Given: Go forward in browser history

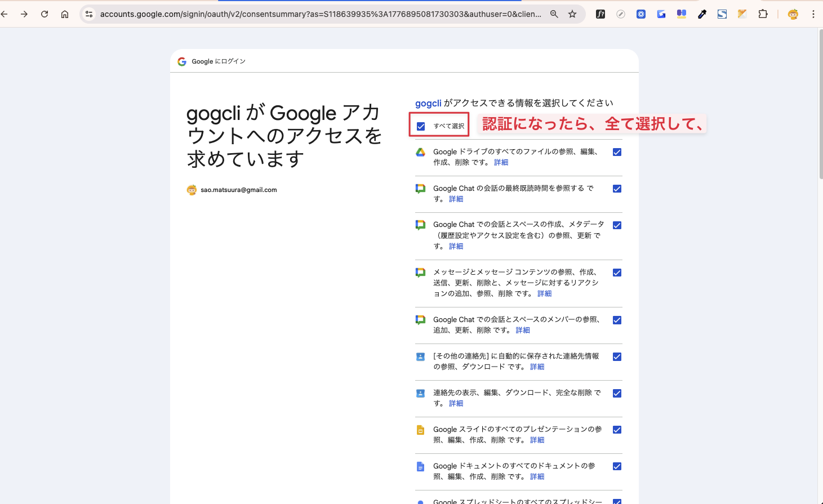Looking at the screenshot, I should pos(24,14).
